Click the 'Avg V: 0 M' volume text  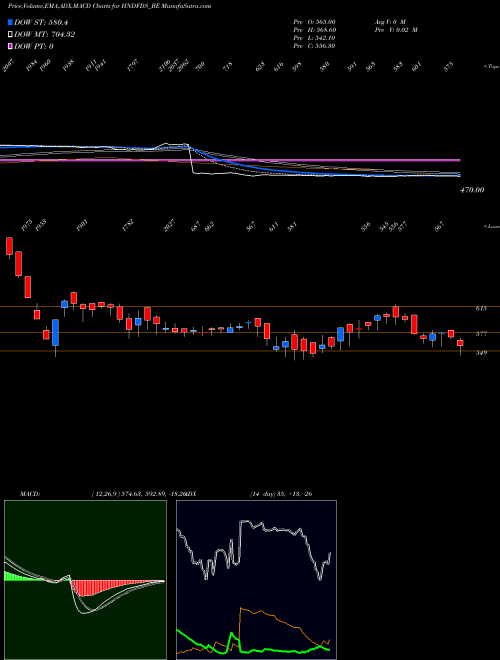pos(389,22)
